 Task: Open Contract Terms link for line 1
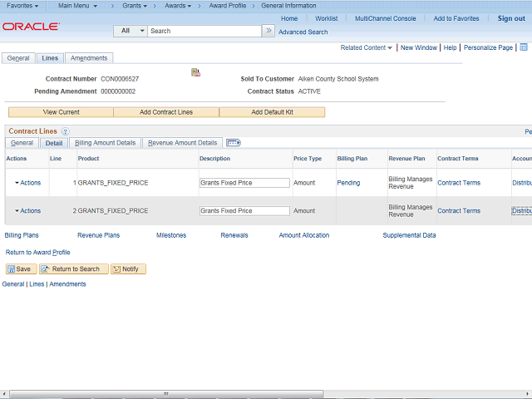(459, 183)
